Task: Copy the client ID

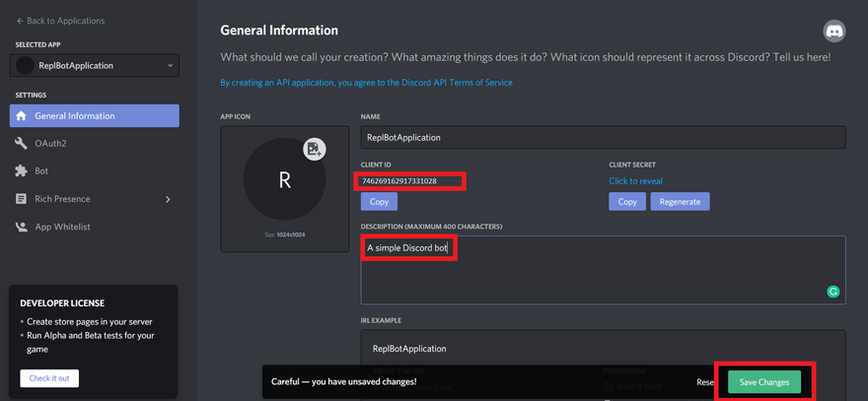Action: click(x=379, y=202)
